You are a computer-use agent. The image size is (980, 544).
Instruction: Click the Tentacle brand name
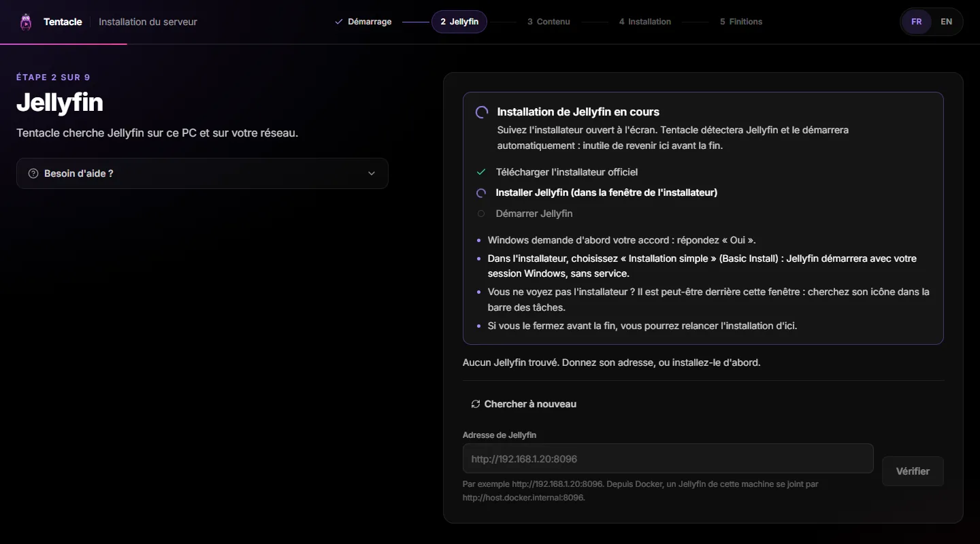63,22
